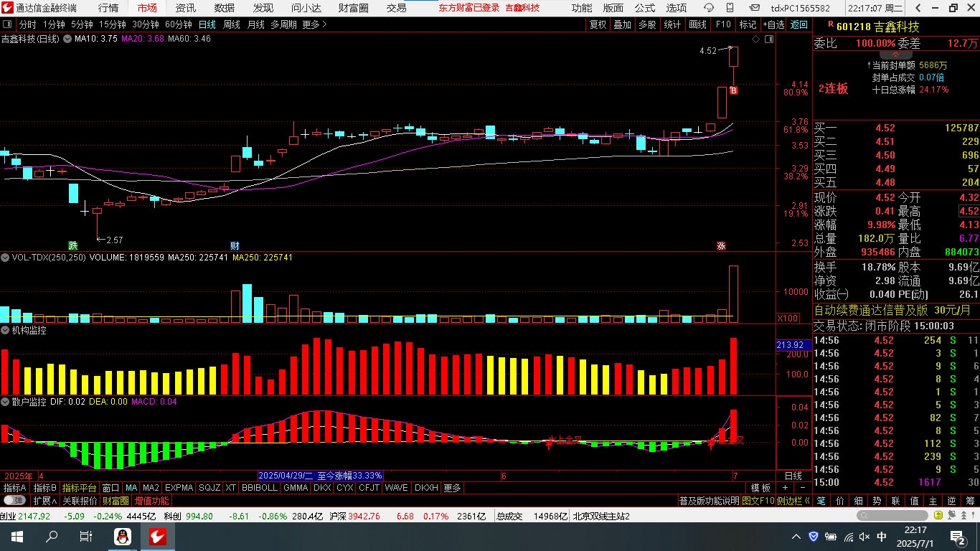Switch to the 日线 daily period tab

(x=207, y=24)
